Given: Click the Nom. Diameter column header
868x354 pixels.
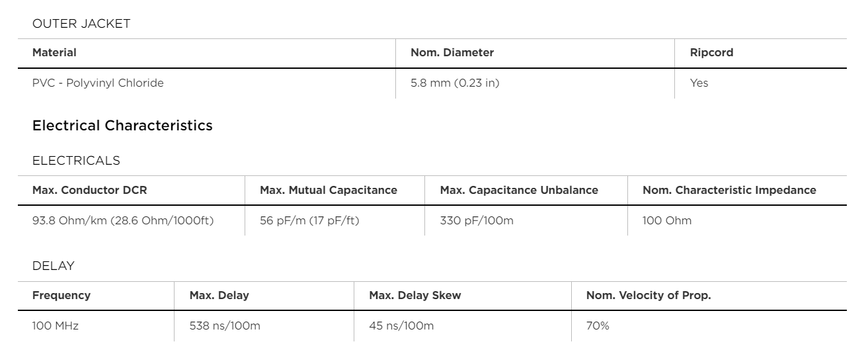Looking at the screenshot, I should click(452, 53).
